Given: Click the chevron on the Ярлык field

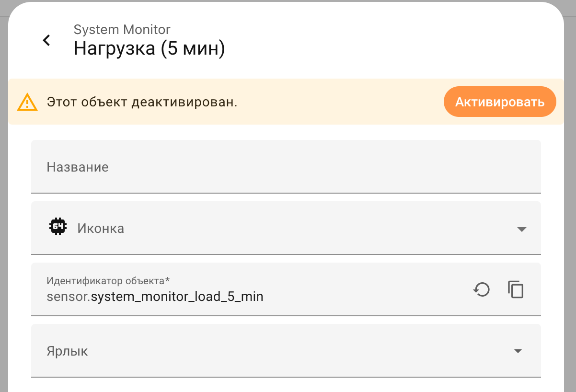Looking at the screenshot, I should (518, 351).
